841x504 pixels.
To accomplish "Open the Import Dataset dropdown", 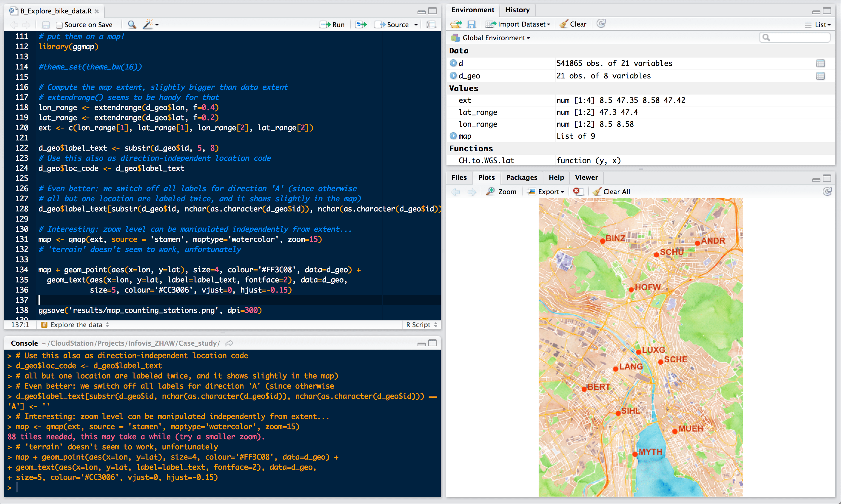I will pos(518,24).
